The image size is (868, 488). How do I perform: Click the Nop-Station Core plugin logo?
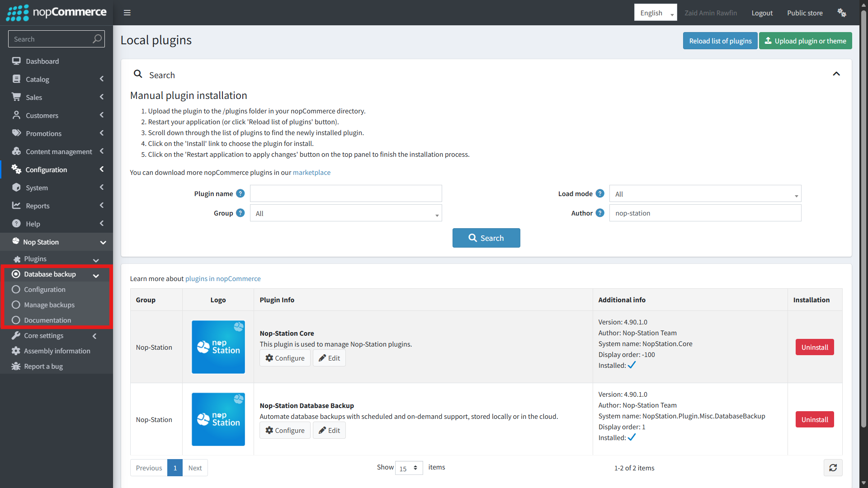click(x=218, y=347)
